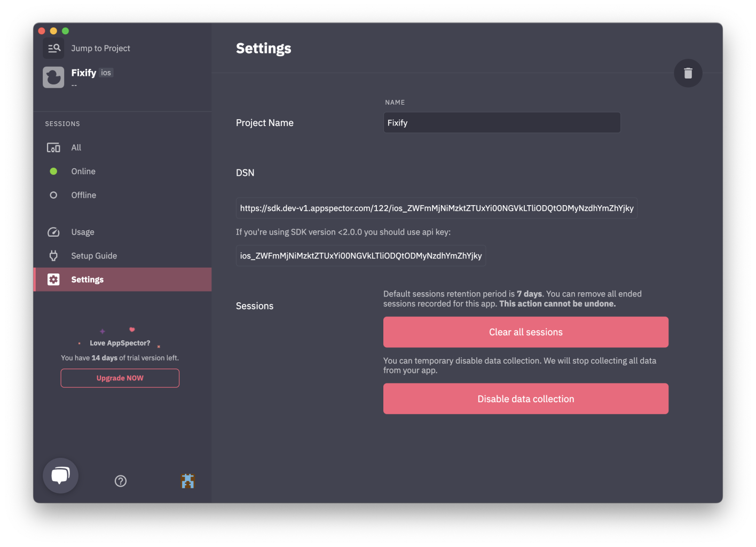This screenshot has height=547, width=756.
Task: Click the hollow Offline status circle
Action: pyautogui.click(x=53, y=195)
